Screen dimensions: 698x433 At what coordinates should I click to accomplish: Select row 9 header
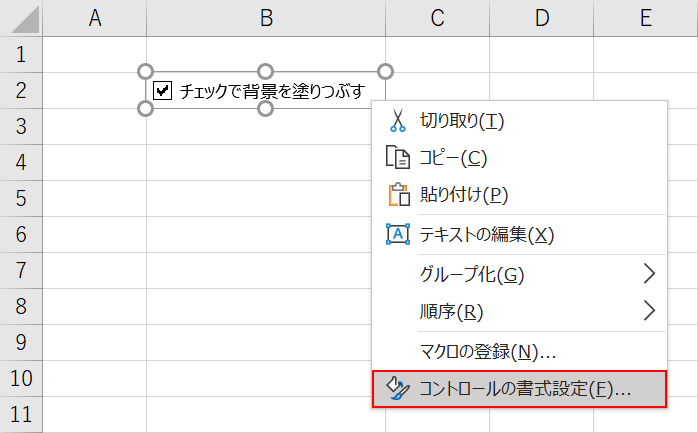click(x=21, y=343)
